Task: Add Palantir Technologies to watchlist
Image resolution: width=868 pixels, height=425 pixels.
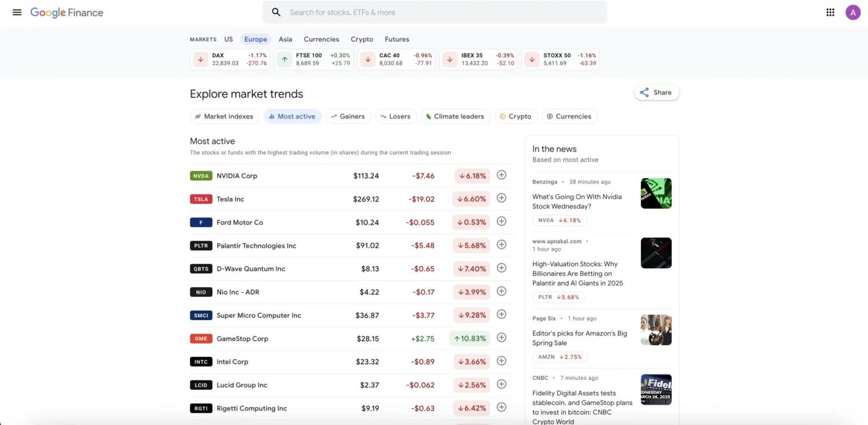Action: tap(502, 244)
